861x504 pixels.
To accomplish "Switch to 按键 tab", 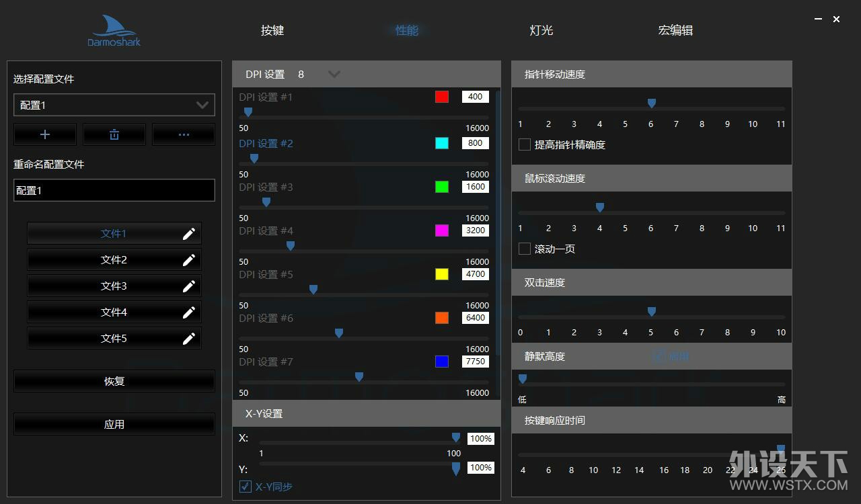I will [x=272, y=30].
